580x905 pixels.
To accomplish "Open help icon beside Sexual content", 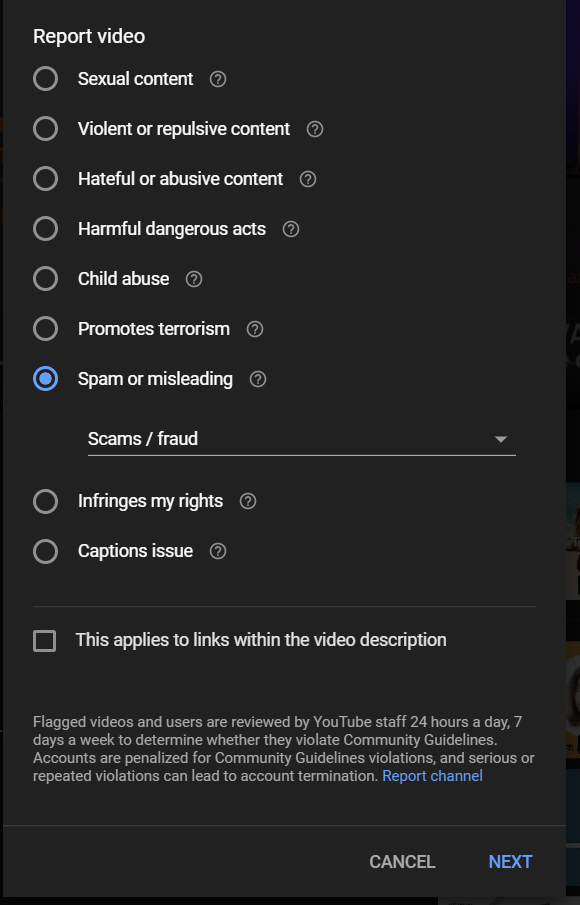I will click(x=218, y=79).
